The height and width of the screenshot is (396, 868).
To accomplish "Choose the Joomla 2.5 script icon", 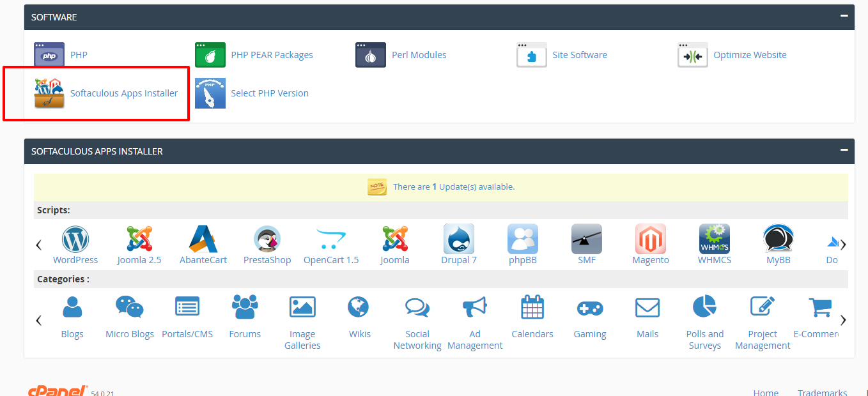I will pos(139,240).
